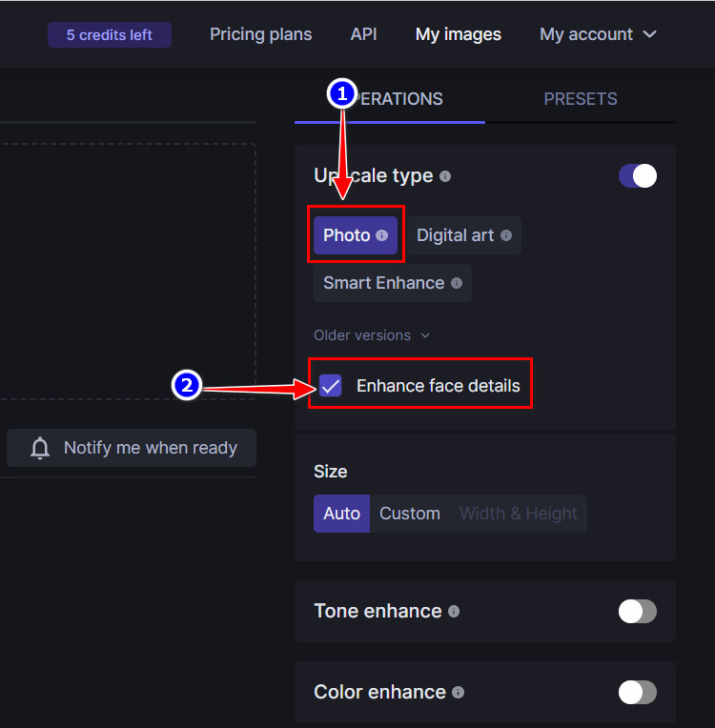Screen dimensions: 715x728
Task: Click the info icon next to Tone enhance
Action: point(454,612)
